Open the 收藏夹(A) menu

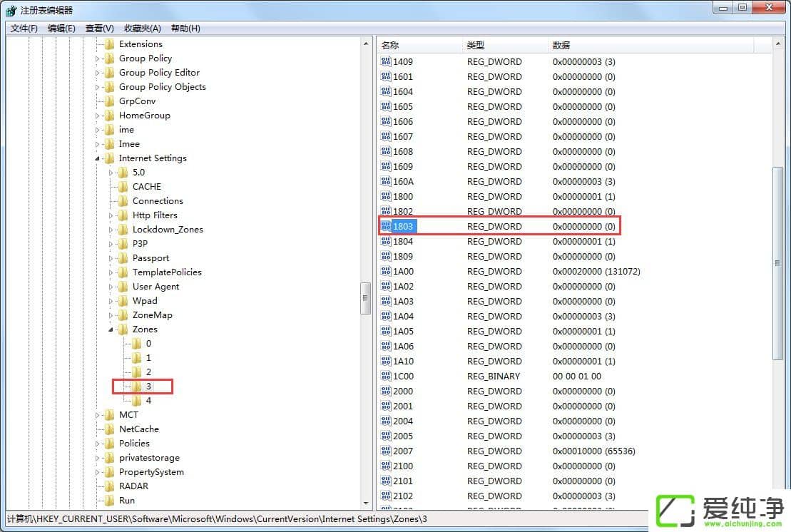pyautogui.click(x=142, y=29)
